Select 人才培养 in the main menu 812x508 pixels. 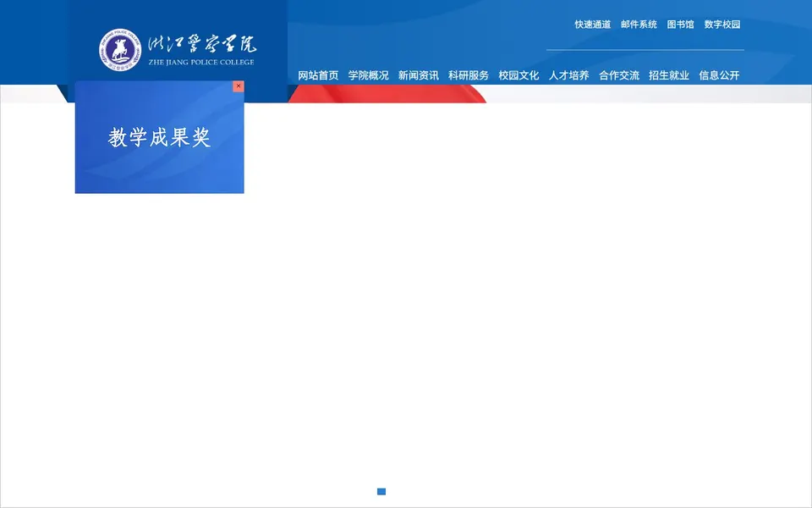tap(569, 75)
